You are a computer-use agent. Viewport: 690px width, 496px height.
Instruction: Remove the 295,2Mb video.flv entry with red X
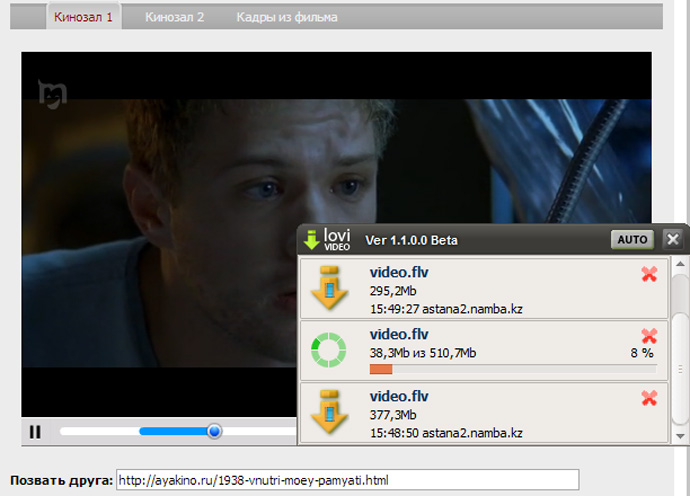tap(650, 274)
